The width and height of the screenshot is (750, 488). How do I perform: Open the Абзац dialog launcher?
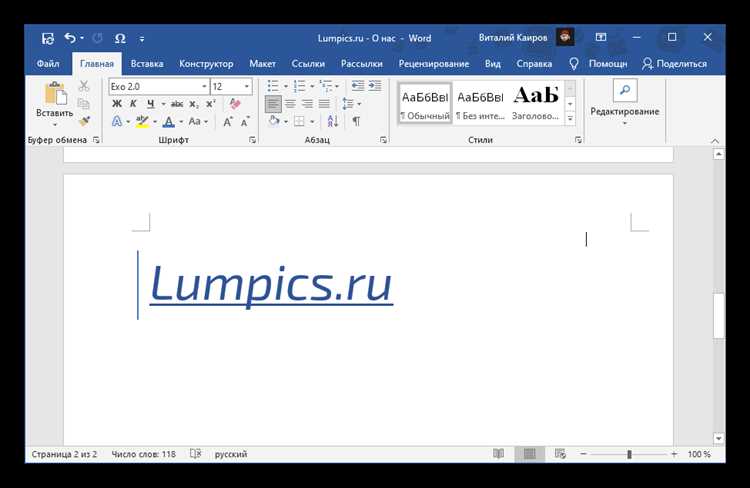[383, 140]
